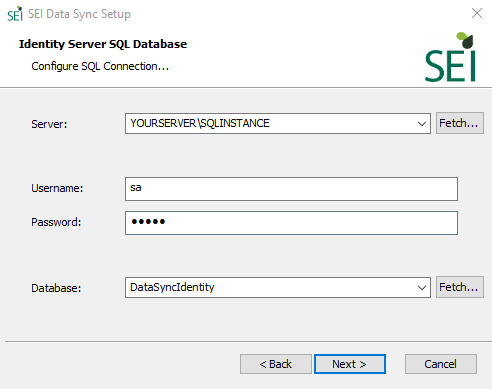Image resolution: width=492 pixels, height=389 pixels.
Task: Click the Configure SQL Connection subtitle text
Action: pos(100,66)
